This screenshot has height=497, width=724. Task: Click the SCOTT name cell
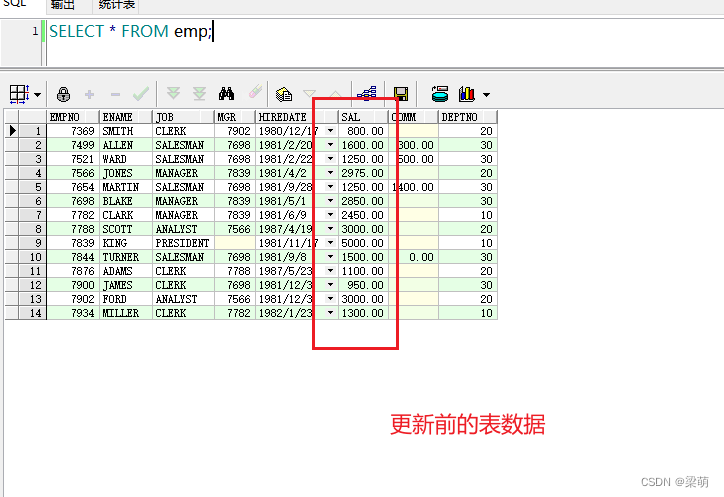(x=126, y=229)
